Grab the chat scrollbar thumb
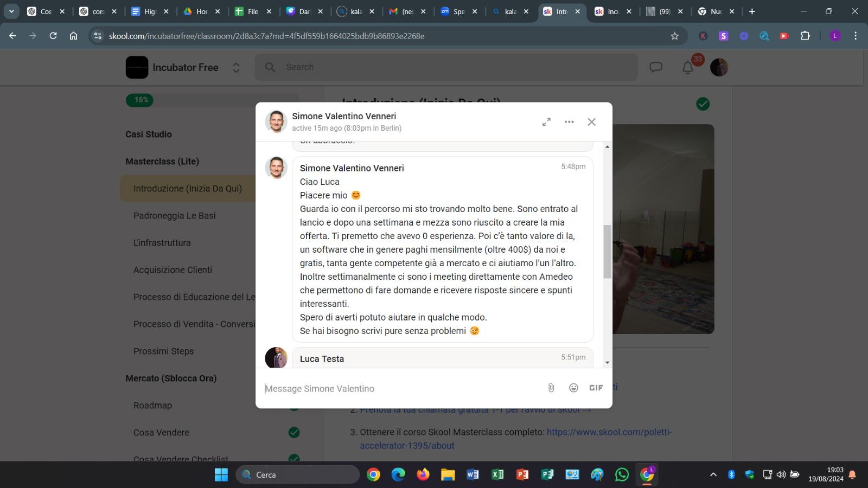 tap(608, 252)
